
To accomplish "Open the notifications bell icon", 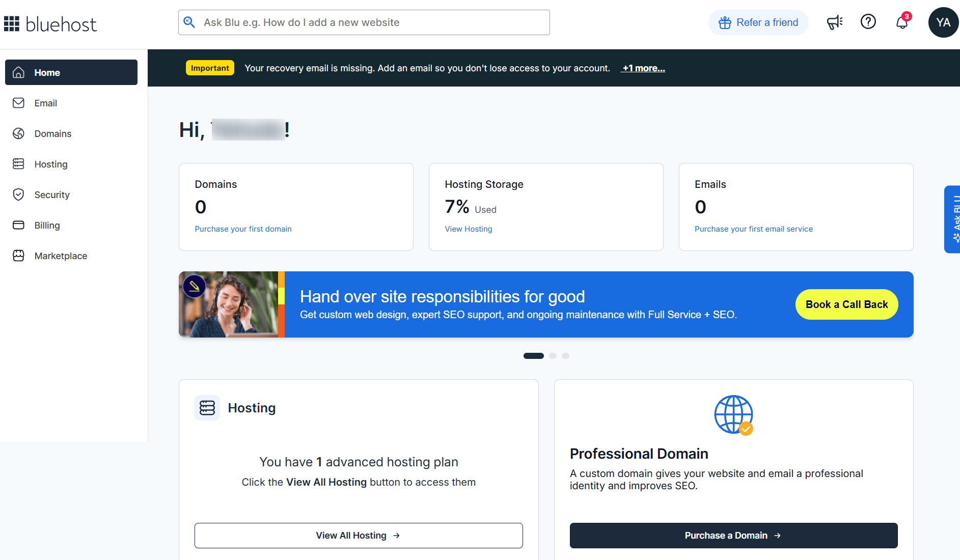I will 902,22.
